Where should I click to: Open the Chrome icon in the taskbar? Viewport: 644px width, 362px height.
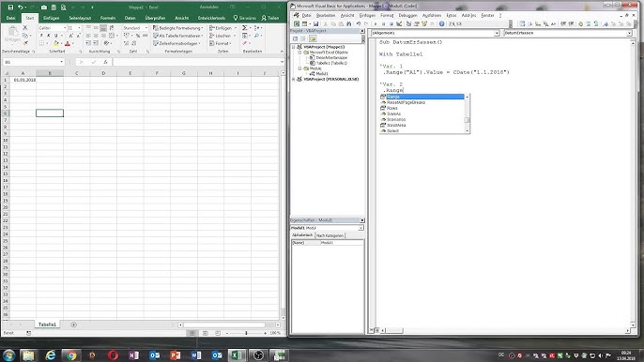pyautogui.click(x=71, y=355)
